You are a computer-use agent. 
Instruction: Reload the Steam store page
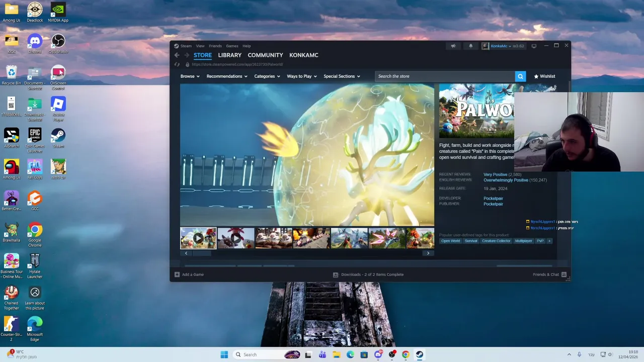(177, 64)
